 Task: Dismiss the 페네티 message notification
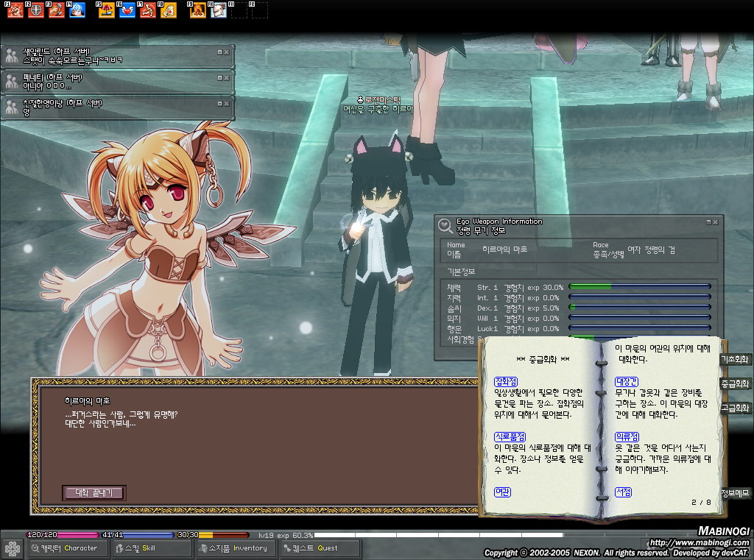(x=227, y=77)
